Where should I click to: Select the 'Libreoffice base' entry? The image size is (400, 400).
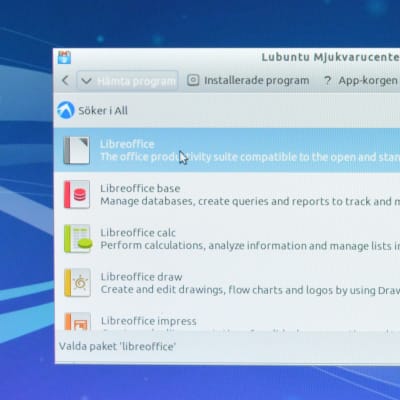coord(140,188)
